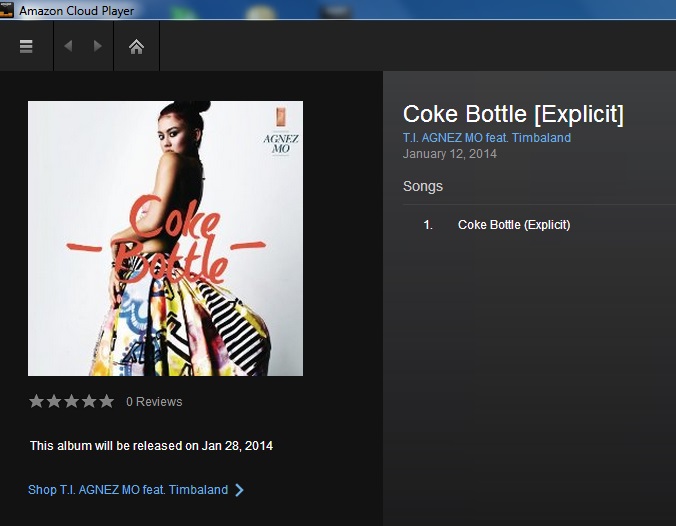This screenshot has height=526, width=676.
Task: Click the chevron beside the Shop link
Action: [x=239, y=490]
